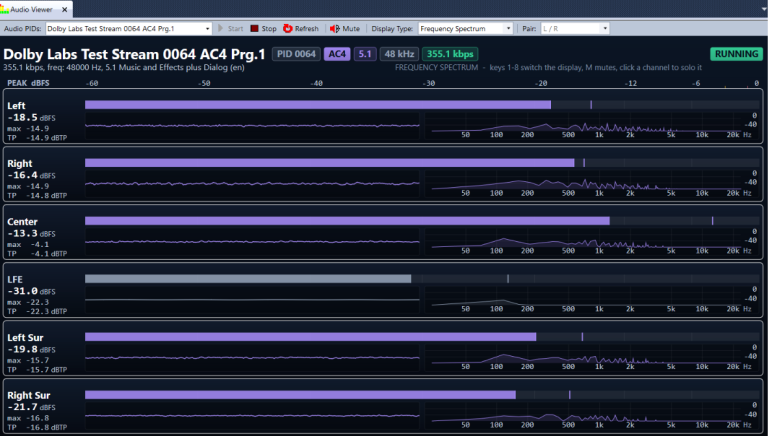Click the stream details line 355.1 kbps, freq
The height and width of the screenshot is (436, 768).
124,68
